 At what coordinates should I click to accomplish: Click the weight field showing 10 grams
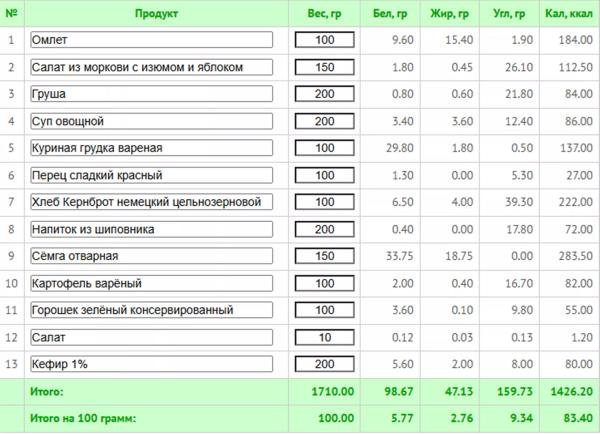(324, 337)
